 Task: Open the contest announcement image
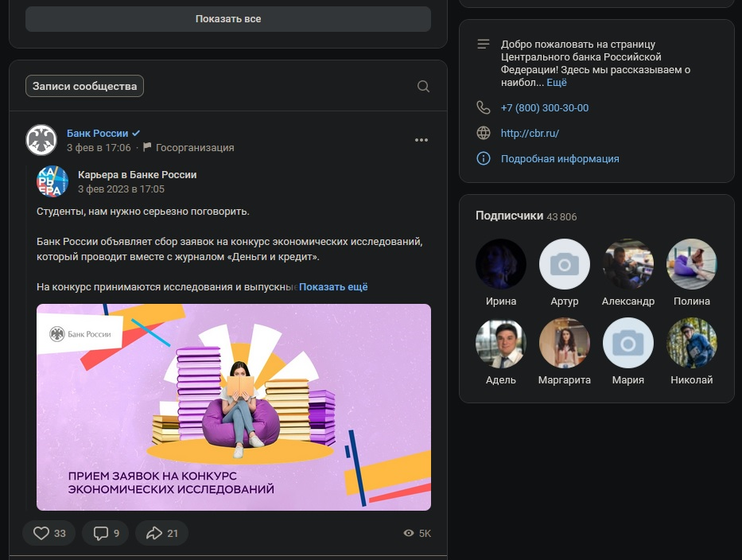[234, 407]
